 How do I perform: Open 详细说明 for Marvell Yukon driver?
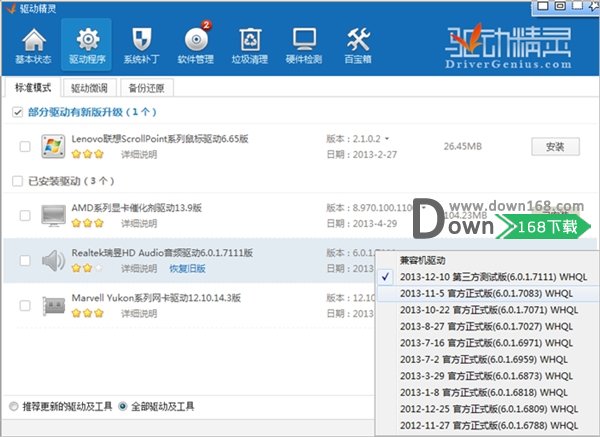click(139, 313)
